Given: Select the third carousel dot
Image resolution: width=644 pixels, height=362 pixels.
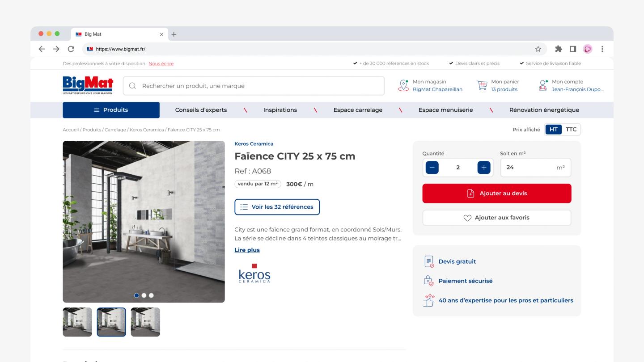Looking at the screenshot, I should [151, 295].
